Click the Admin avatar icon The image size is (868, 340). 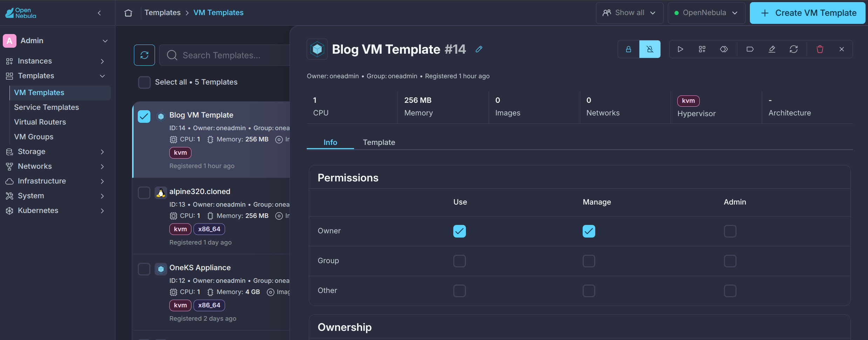9,41
